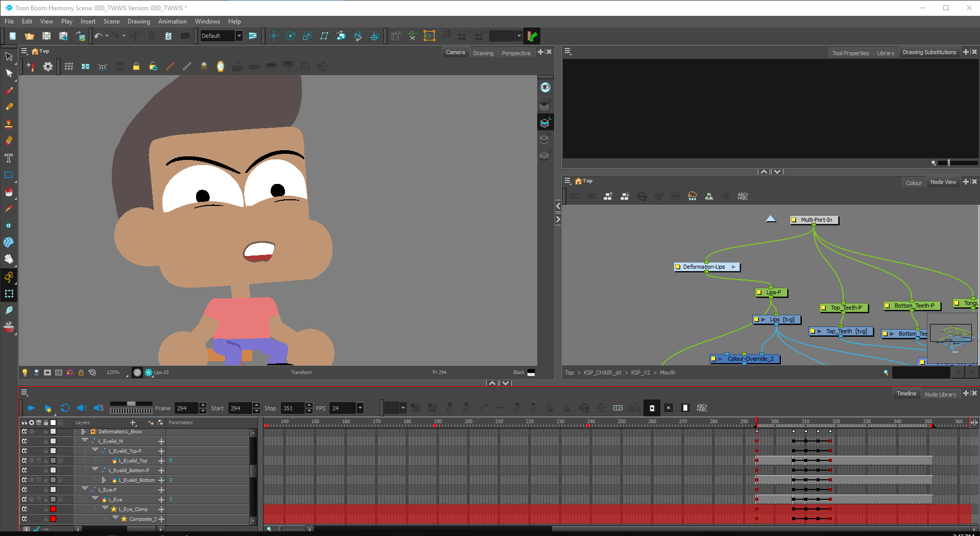
Task: Open the Animation menu
Action: point(172,21)
